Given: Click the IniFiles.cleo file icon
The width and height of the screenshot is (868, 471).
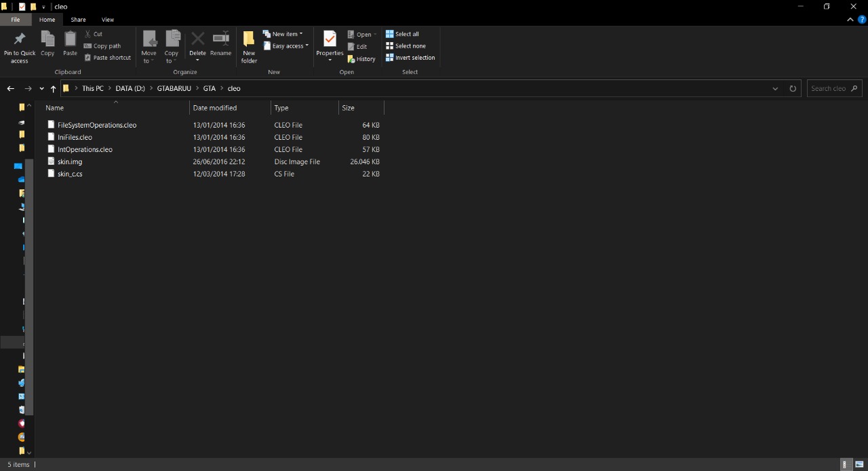Looking at the screenshot, I should coord(51,137).
